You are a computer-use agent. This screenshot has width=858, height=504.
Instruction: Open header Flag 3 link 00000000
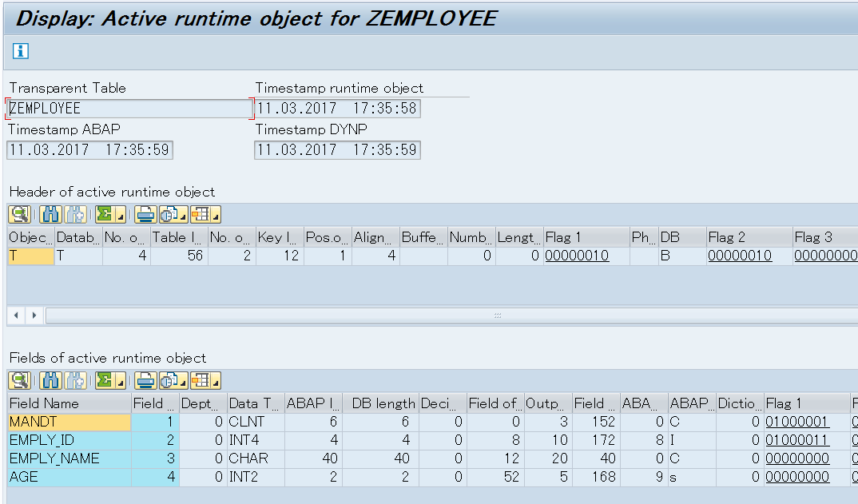pos(826,256)
